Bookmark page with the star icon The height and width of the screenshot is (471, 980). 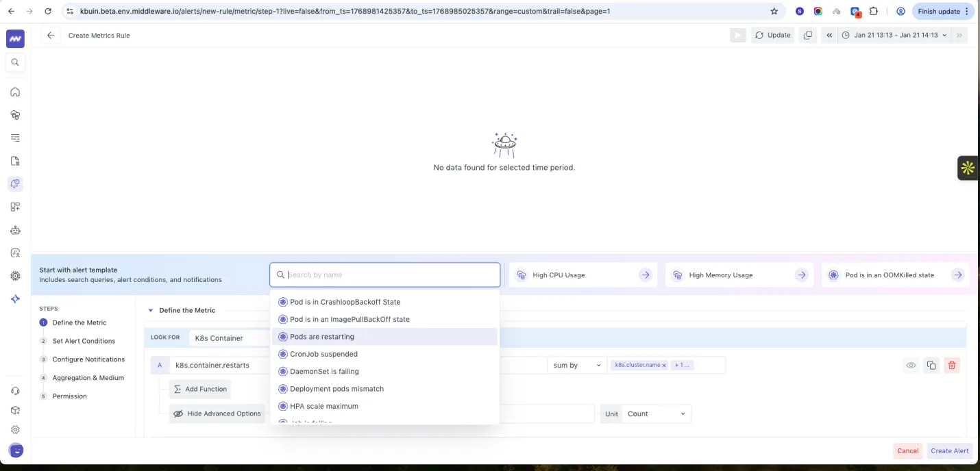774,11
